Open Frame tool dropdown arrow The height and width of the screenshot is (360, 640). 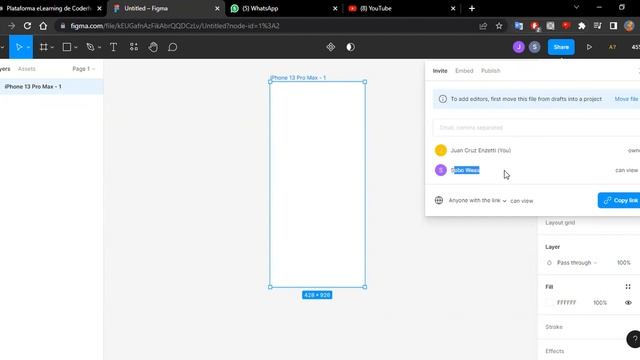[x=52, y=48]
